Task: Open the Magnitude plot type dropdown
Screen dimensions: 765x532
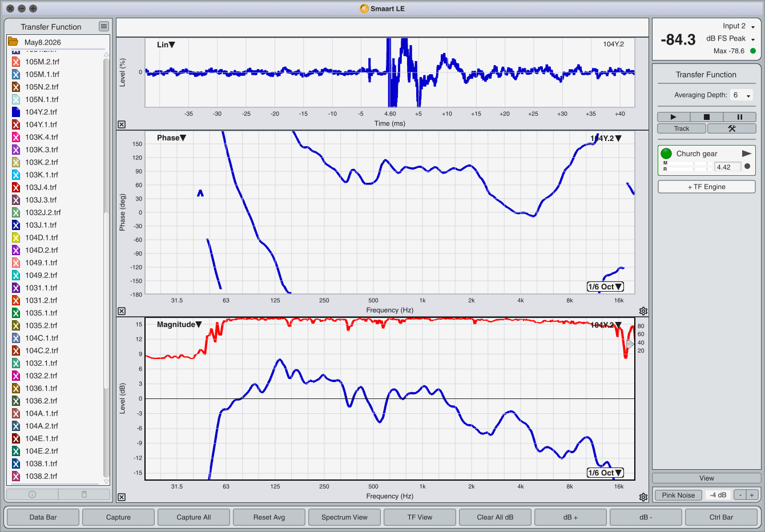Action: tap(179, 324)
